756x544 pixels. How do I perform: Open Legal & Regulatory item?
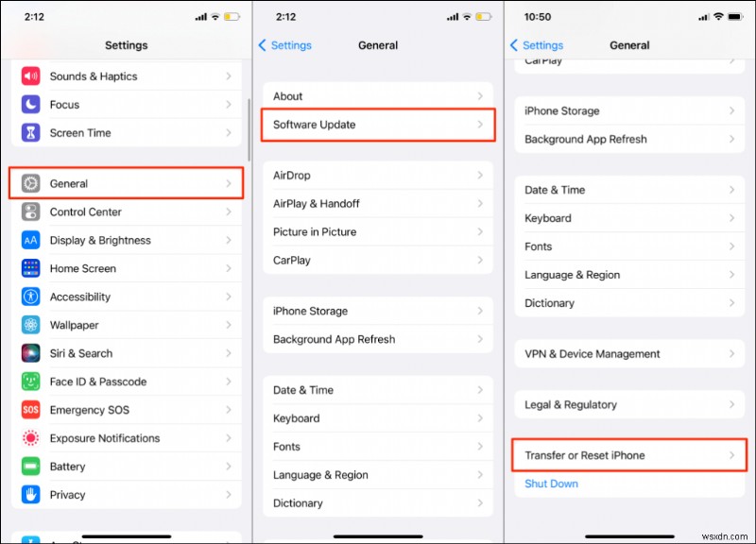(x=629, y=405)
